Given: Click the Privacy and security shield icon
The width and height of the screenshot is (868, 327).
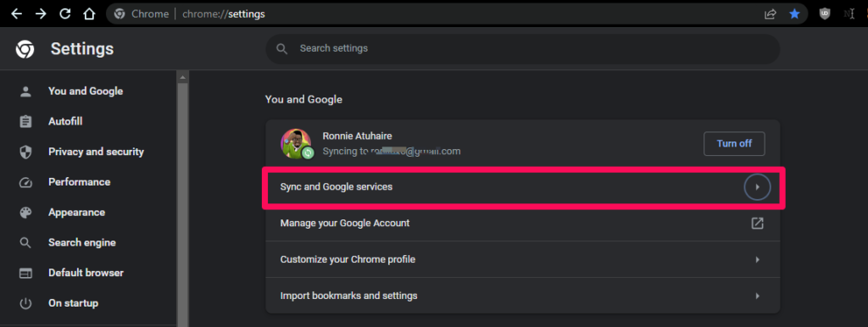Looking at the screenshot, I should 25,152.
